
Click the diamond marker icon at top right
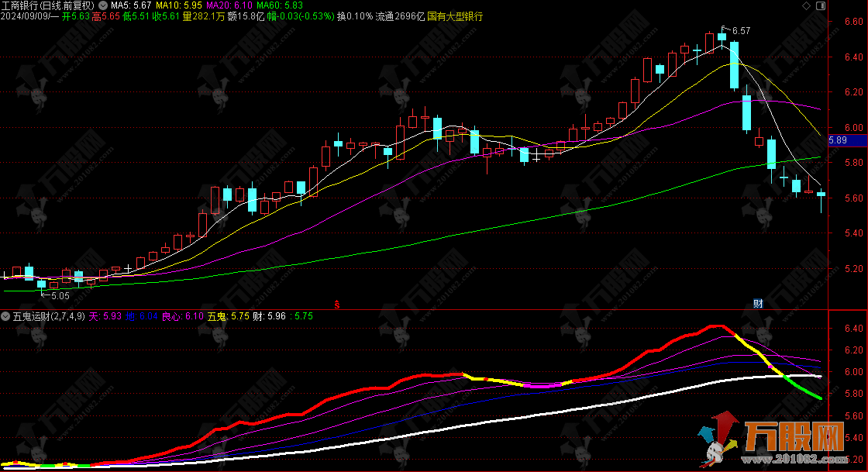tap(806, 5)
